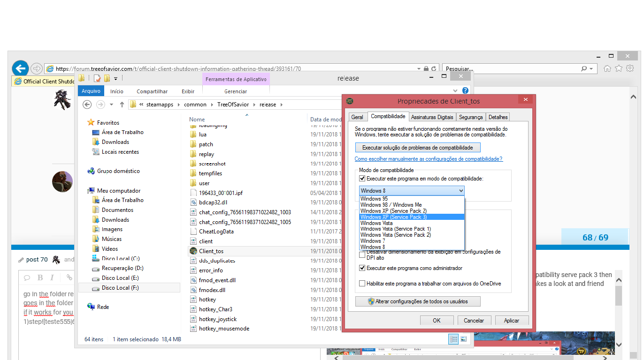Click the Aplicar button
The height and width of the screenshot is (360, 644).
click(511, 321)
